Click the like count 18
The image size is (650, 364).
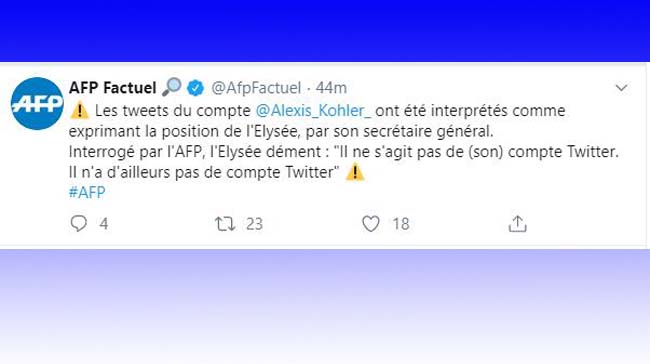click(x=401, y=224)
